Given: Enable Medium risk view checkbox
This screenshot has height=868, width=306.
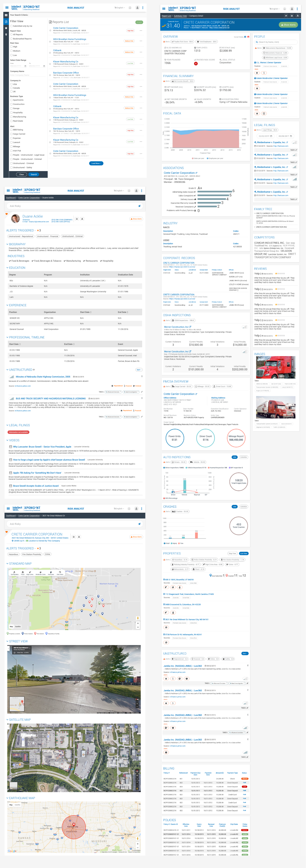Looking at the screenshot, I should click(11, 51).
